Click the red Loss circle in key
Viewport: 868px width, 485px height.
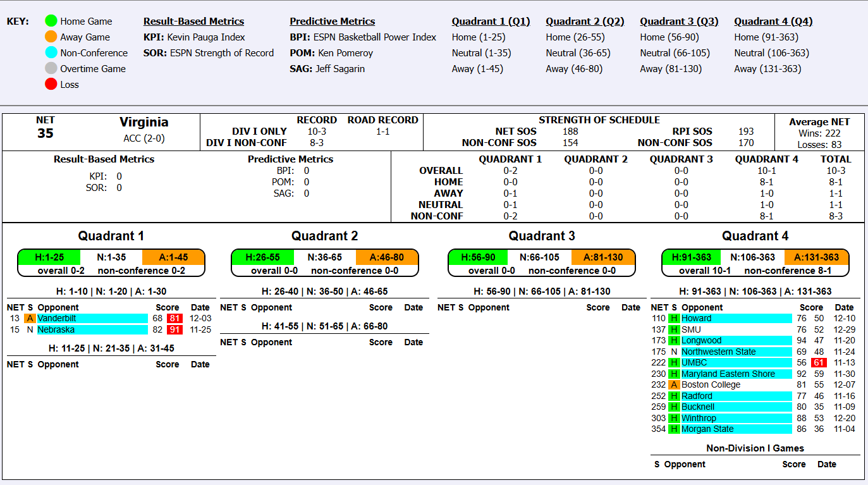[x=51, y=85]
